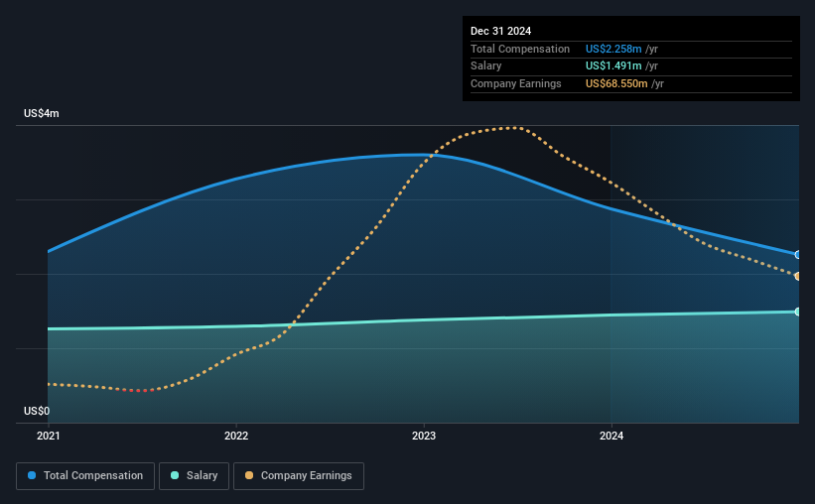The height and width of the screenshot is (504, 815).
Task: Click the US$1.491m salary value
Action: point(613,66)
